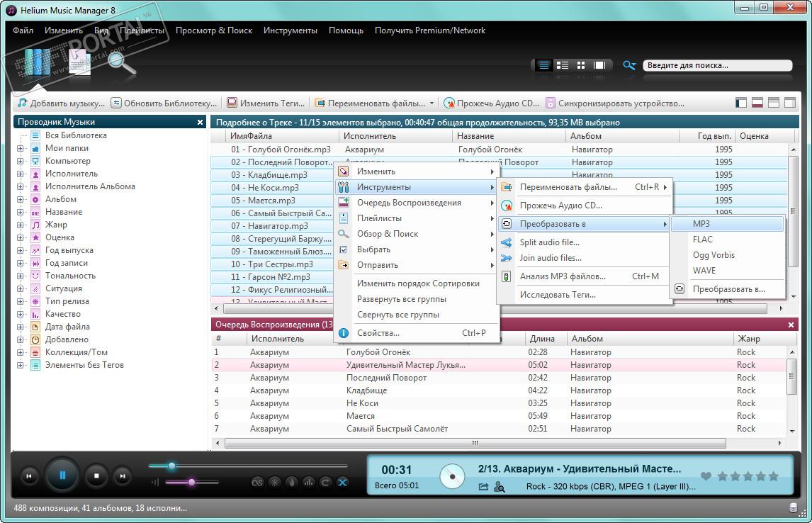Click Прожечь Аудио CD toolbar button

[492, 103]
